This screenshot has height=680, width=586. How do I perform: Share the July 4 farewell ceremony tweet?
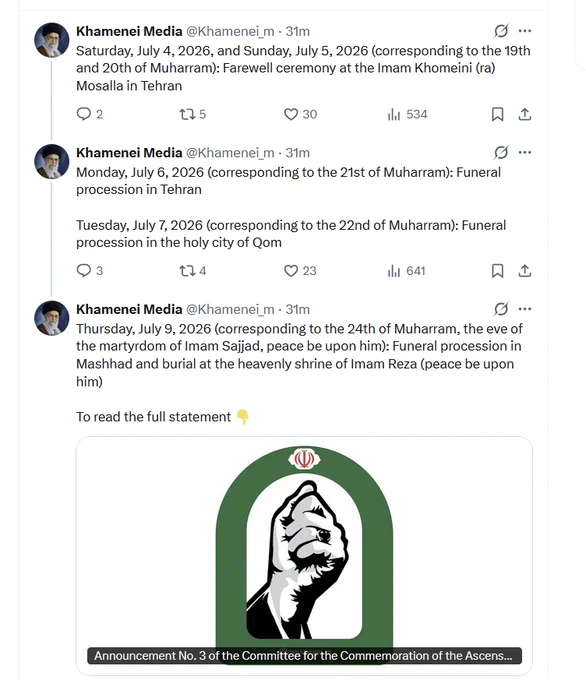point(525,114)
